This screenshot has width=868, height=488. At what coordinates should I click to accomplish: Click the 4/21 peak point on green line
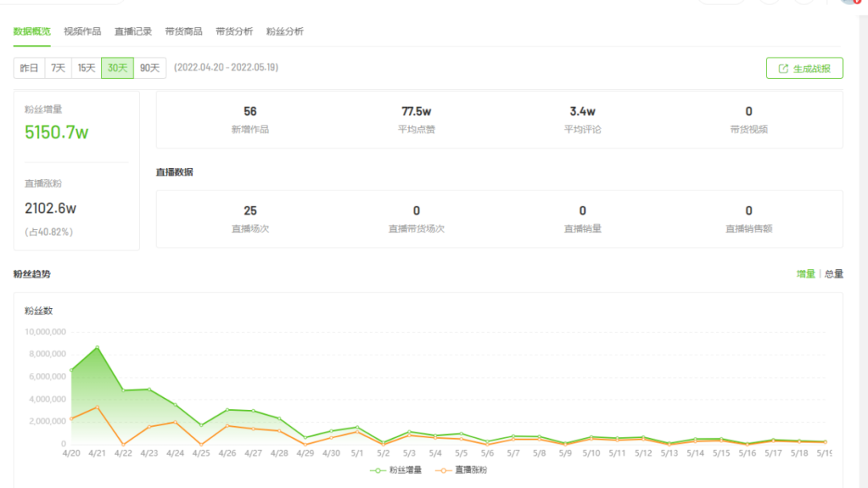click(97, 347)
